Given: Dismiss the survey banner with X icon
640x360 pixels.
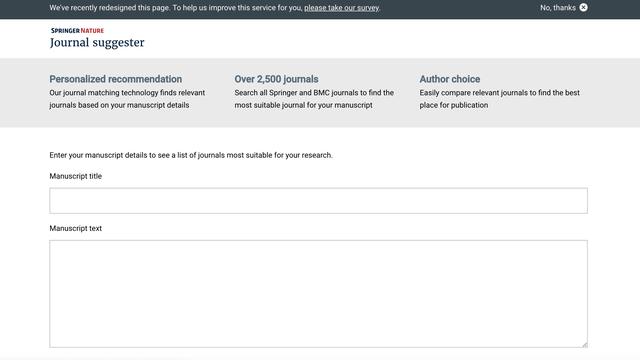Looking at the screenshot, I should pos(583,7).
